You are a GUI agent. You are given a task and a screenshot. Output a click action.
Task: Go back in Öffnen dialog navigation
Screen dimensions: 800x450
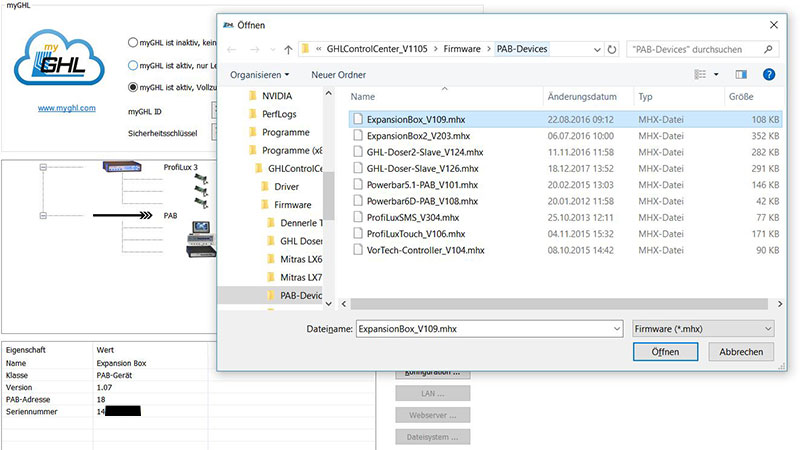(x=232, y=49)
